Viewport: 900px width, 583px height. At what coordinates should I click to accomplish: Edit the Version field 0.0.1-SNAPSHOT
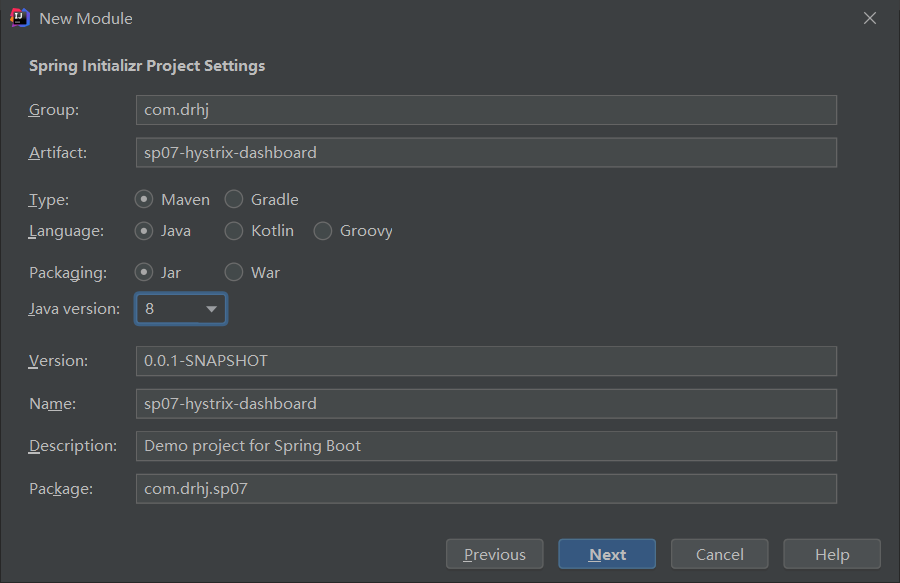486,361
